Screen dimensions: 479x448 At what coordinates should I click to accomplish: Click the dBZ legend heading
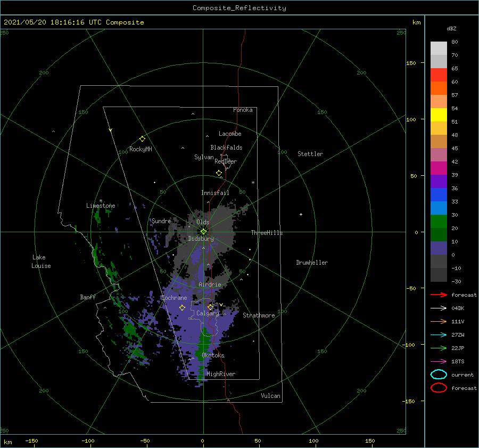451,28
